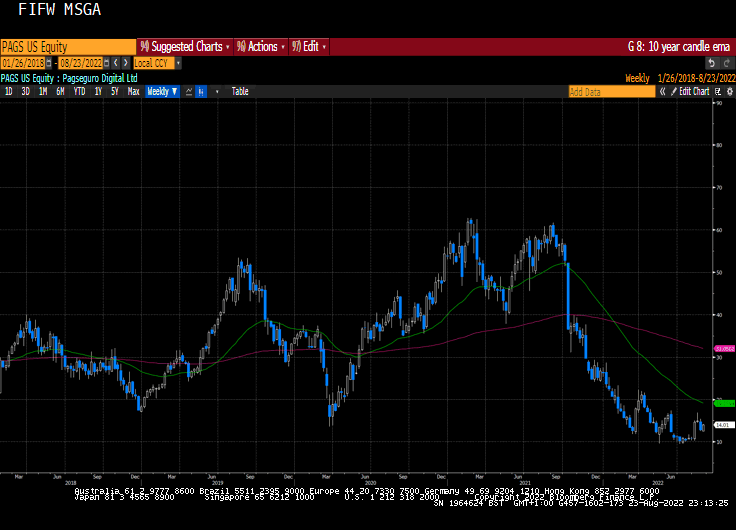Select the 3D time range

coord(25,92)
